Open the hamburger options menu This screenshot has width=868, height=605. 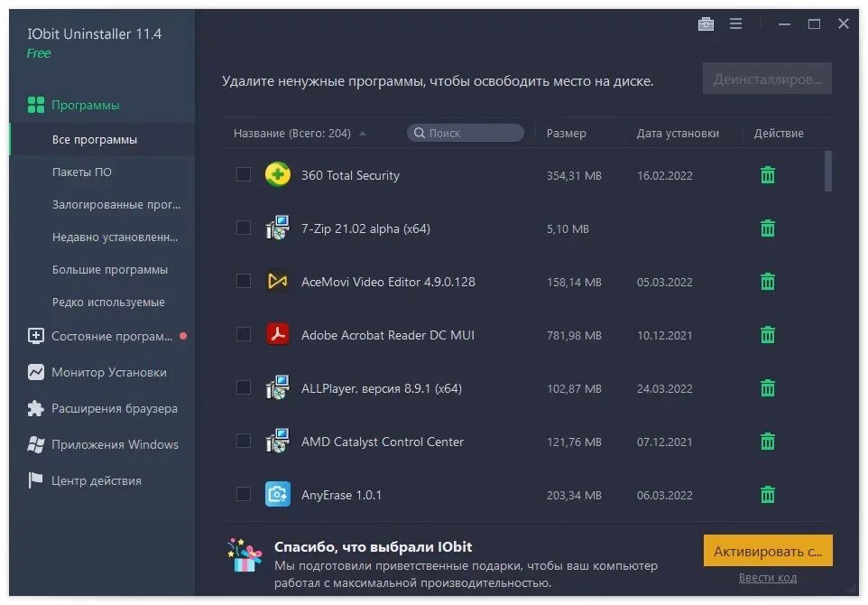735,23
